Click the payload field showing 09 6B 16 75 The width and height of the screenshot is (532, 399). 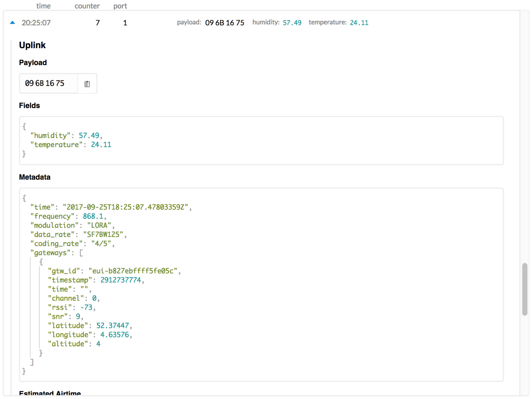coord(45,83)
